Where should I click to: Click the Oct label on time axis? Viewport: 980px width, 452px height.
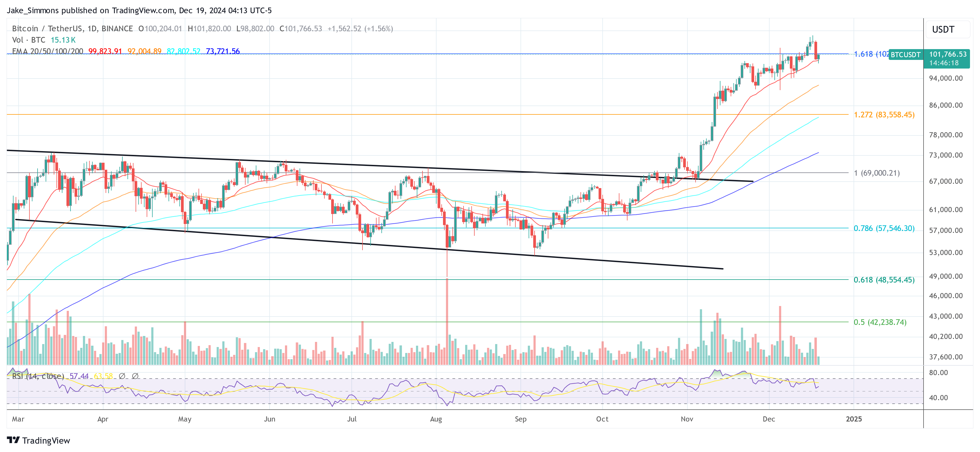602,419
